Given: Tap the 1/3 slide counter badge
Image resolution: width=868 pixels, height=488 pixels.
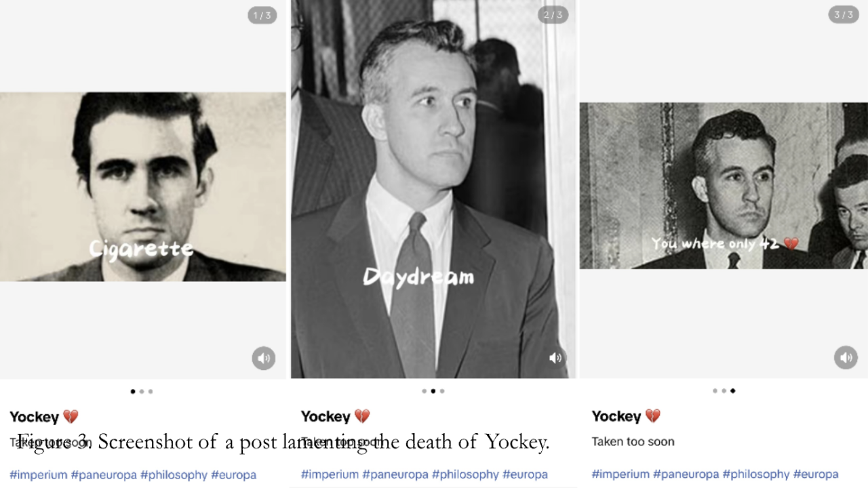Looking at the screenshot, I should tap(262, 15).
